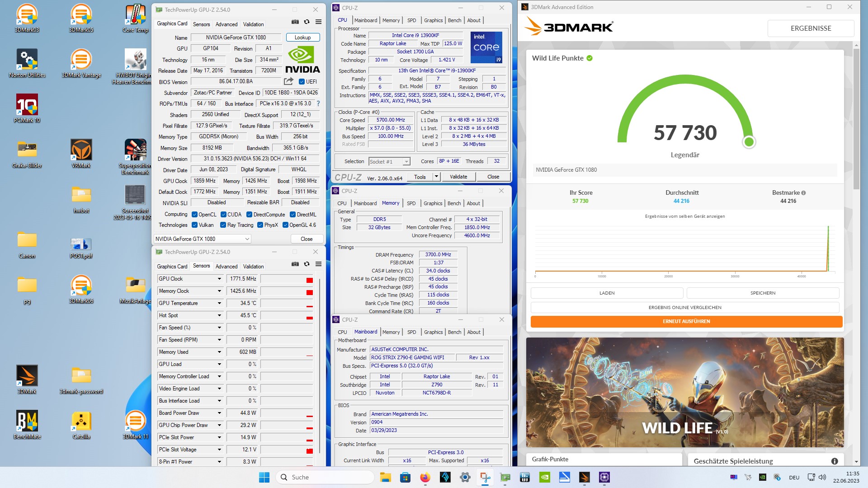Click the Lookup button in GPU-Z
The width and height of the screenshot is (868, 488).
303,38
